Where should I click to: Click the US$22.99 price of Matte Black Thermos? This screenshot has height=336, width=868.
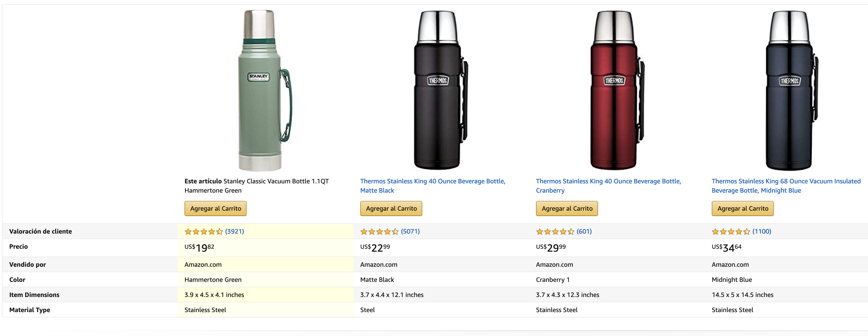click(375, 248)
